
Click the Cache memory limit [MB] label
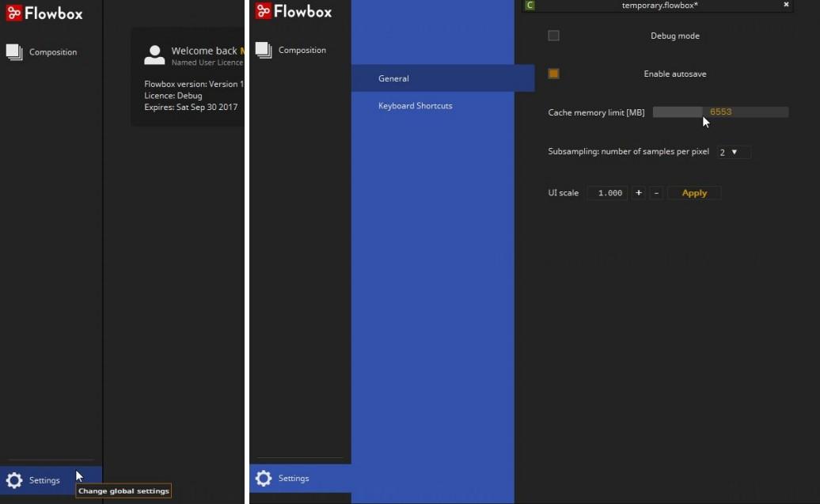[x=596, y=112]
